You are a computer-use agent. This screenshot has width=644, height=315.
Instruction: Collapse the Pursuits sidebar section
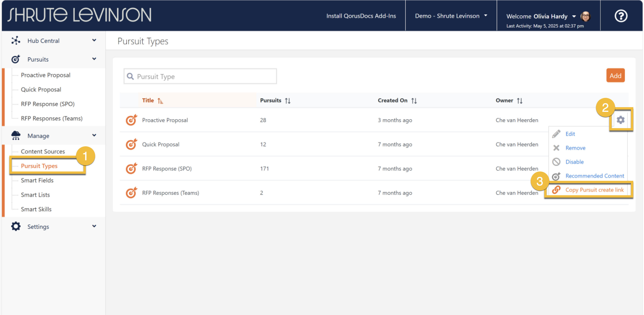(94, 59)
